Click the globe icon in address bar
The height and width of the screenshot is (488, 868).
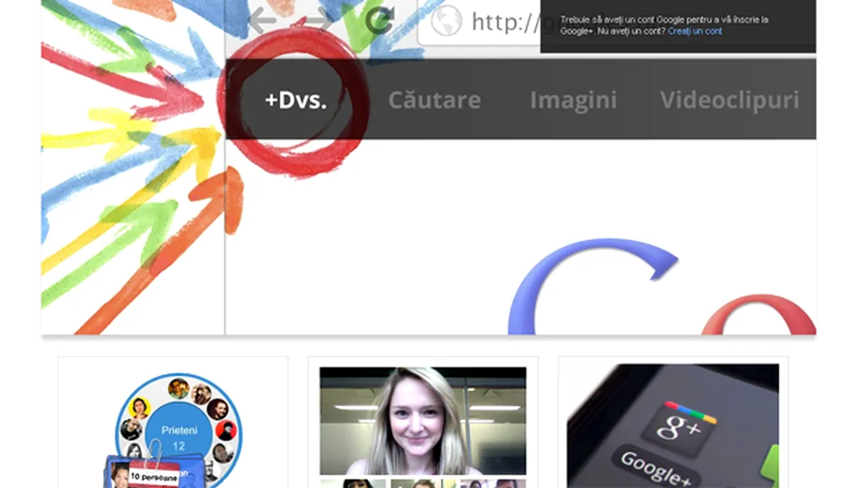tap(446, 21)
